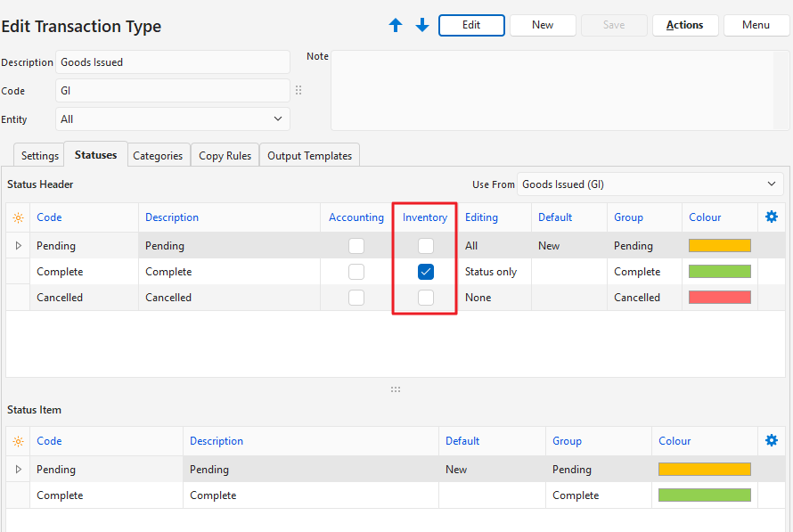Click the sun icon in Status Header grid
This screenshot has width=793, height=532.
click(19, 217)
